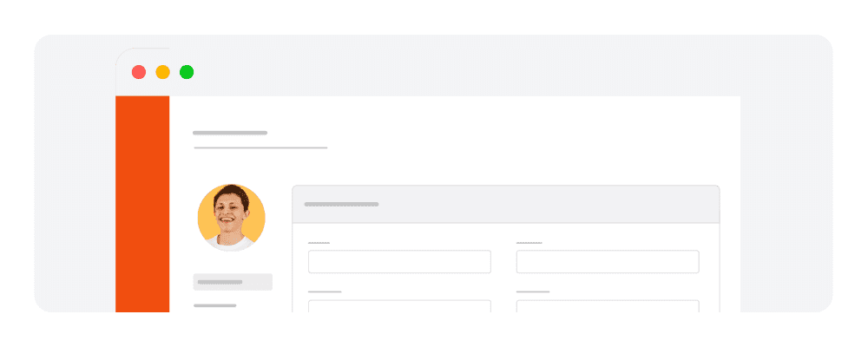Focus the bottom-left form input field
The width and height of the screenshot is (868, 347).
point(399,305)
